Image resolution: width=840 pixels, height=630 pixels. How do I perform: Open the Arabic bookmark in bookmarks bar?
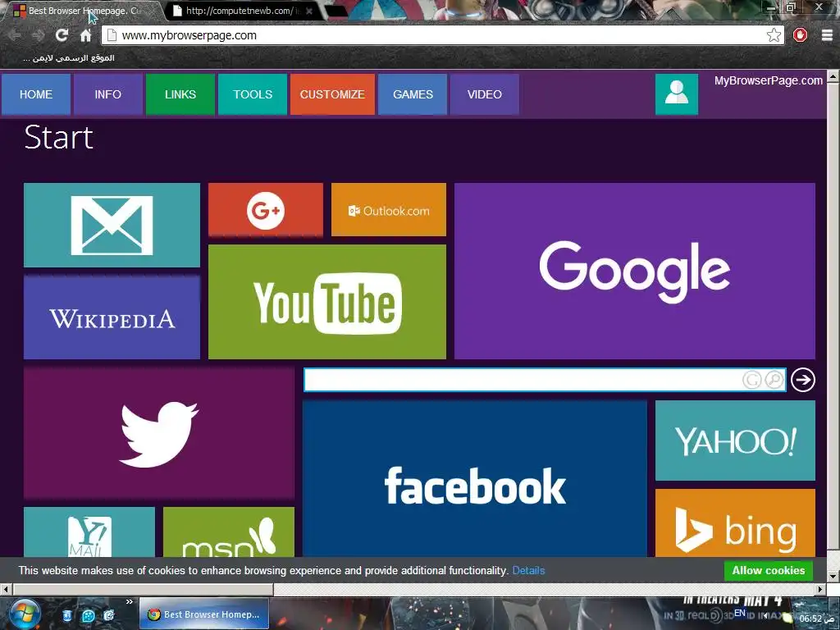[69, 58]
